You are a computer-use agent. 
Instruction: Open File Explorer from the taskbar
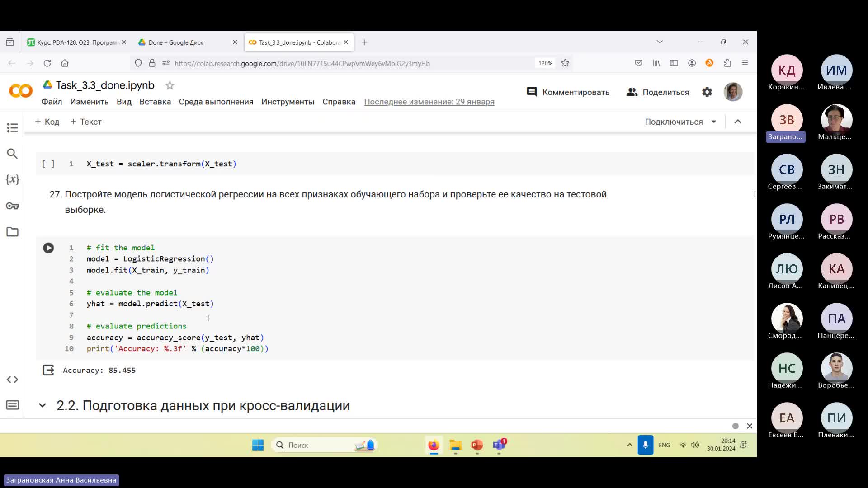point(455,445)
